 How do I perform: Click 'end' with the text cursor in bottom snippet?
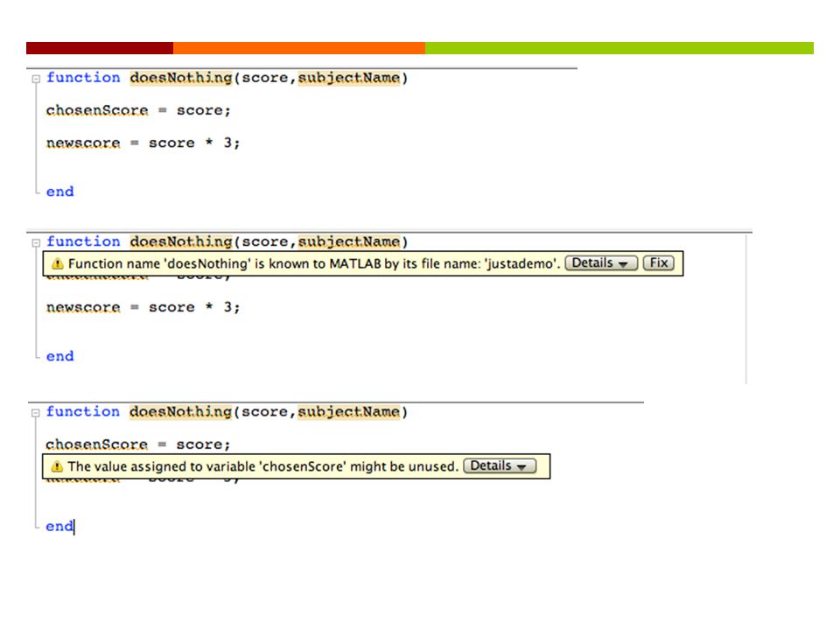[x=59, y=526]
